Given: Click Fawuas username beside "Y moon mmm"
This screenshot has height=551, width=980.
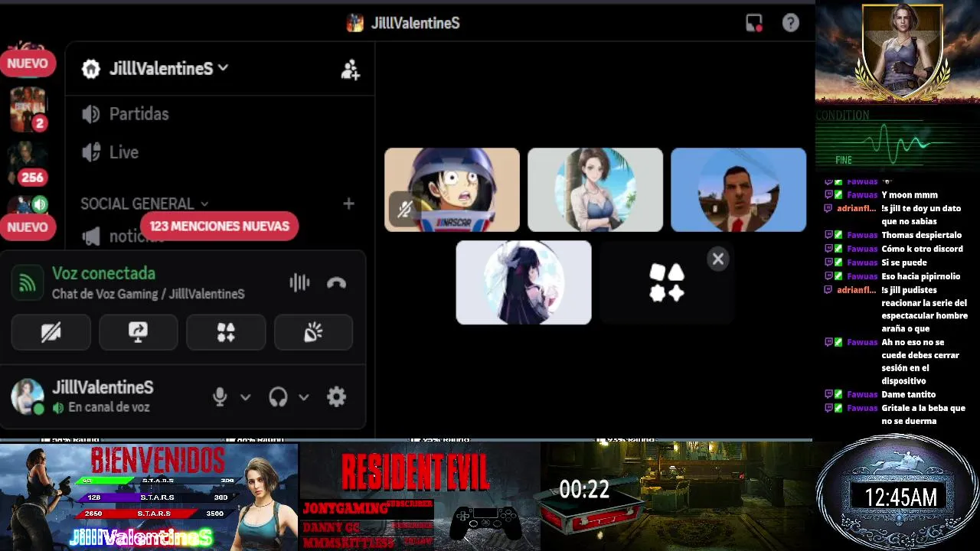Looking at the screenshot, I should pyautogui.click(x=862, y=194).
